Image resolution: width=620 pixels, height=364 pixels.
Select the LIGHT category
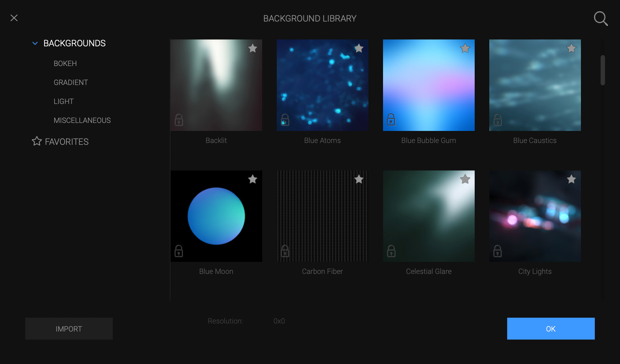coord(64,101)
